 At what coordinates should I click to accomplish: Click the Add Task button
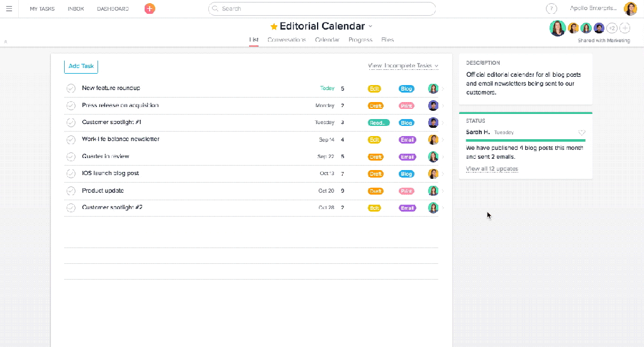coord(81,66)
